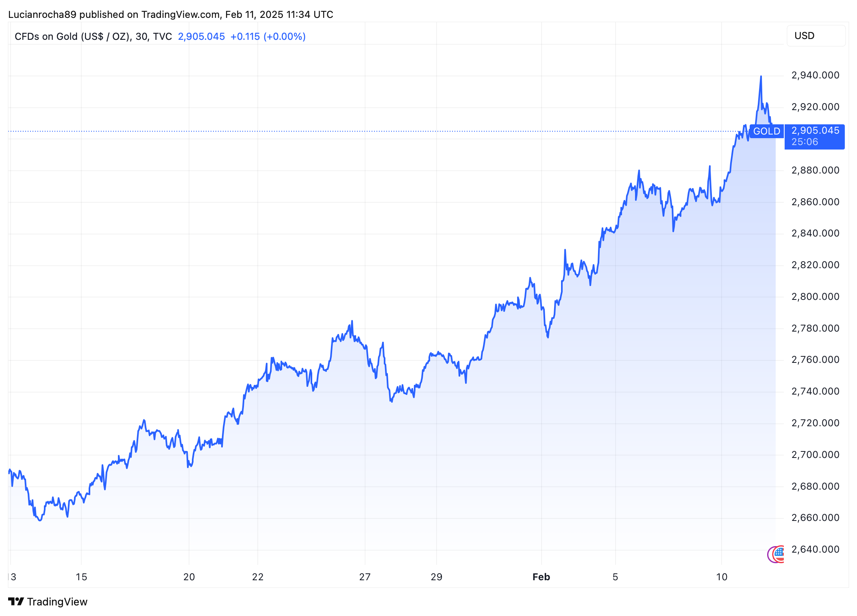Click the 2,760.000 price axis label

[x=815, y=360]
